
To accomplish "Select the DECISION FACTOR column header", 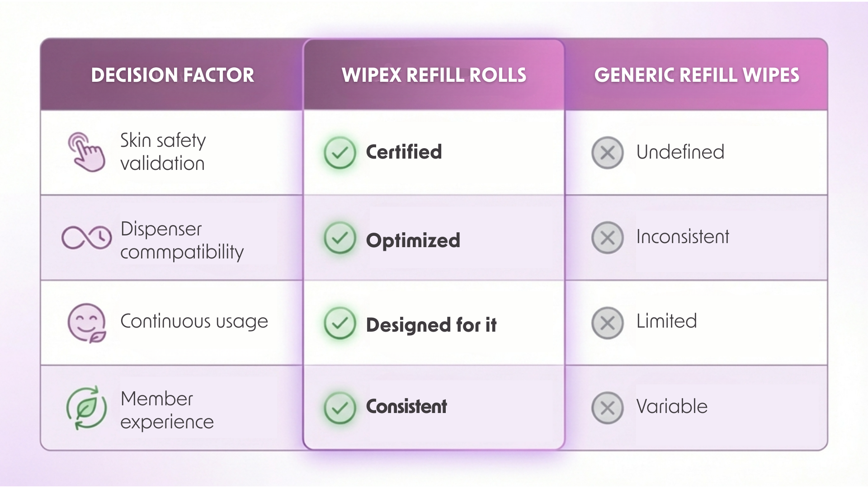I will click(172, 75).
